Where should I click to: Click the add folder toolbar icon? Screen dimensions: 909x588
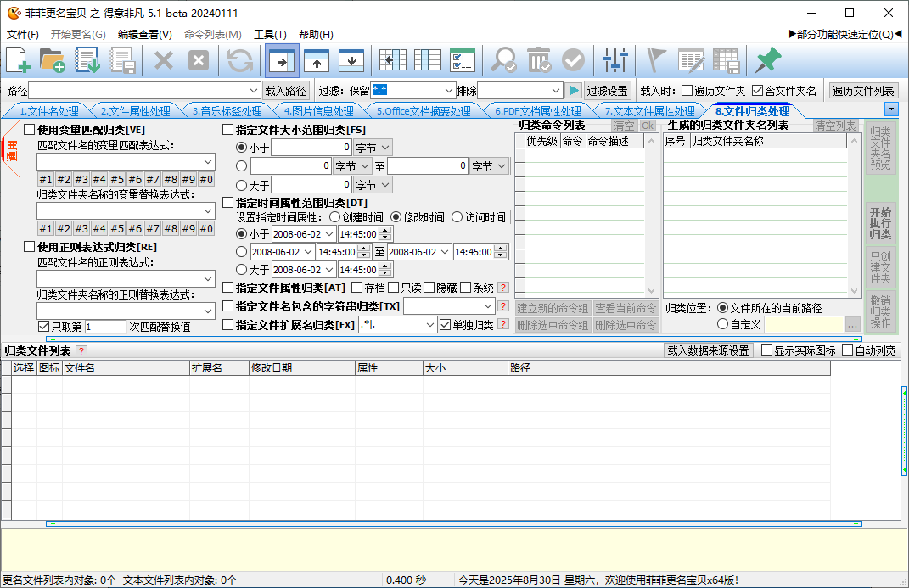pyautogui.click(x=53, y=60)
